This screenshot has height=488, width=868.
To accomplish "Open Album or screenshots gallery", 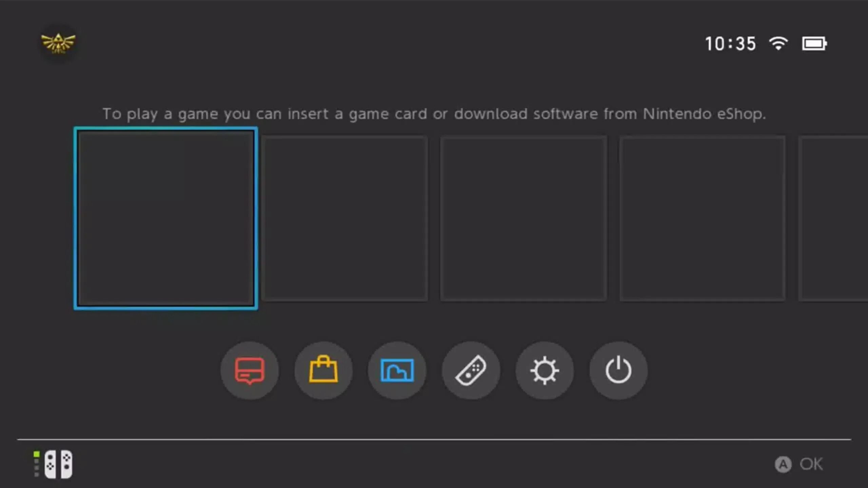I will point(397,369).
